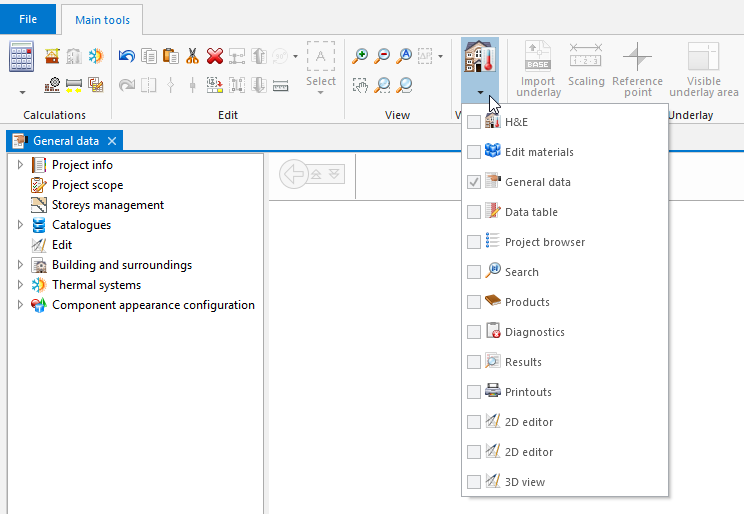Enable the H&E checkbox

tap(474, 122)
